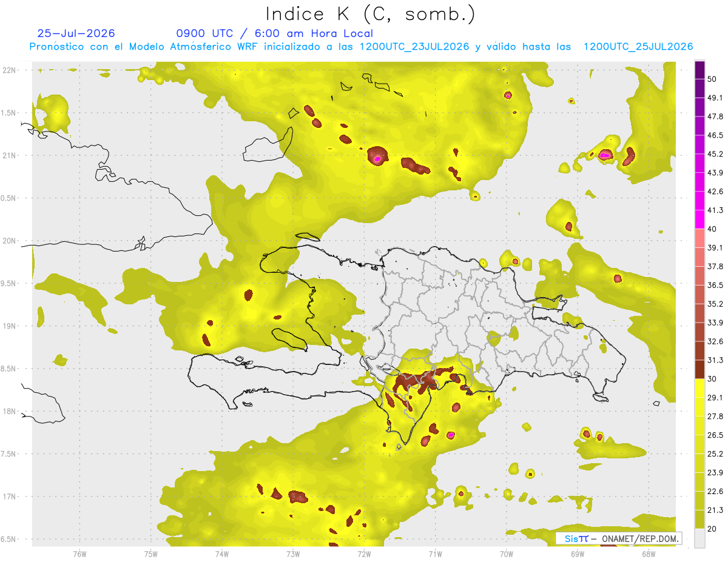Click the colorbar value "41.3"
Screen dimensions: 728x562
pos(715,210)
